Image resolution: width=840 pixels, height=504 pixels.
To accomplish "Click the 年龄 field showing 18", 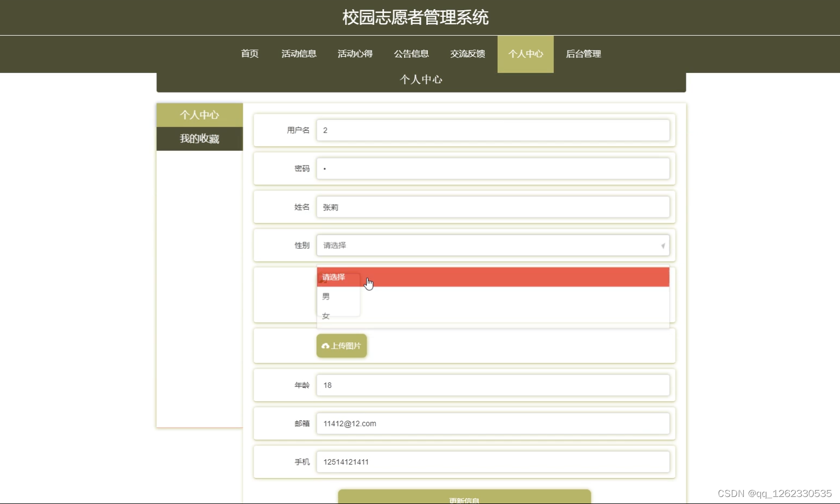I will [493, 386].
